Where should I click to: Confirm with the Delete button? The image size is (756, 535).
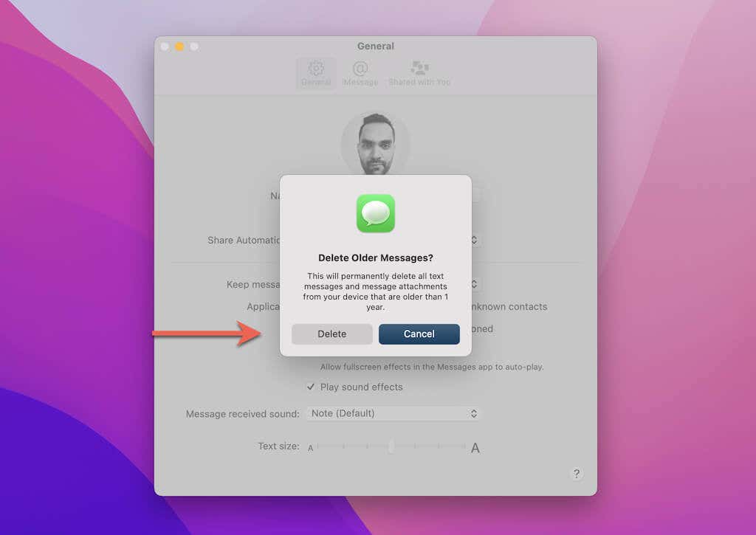click(x=331, y=334)
